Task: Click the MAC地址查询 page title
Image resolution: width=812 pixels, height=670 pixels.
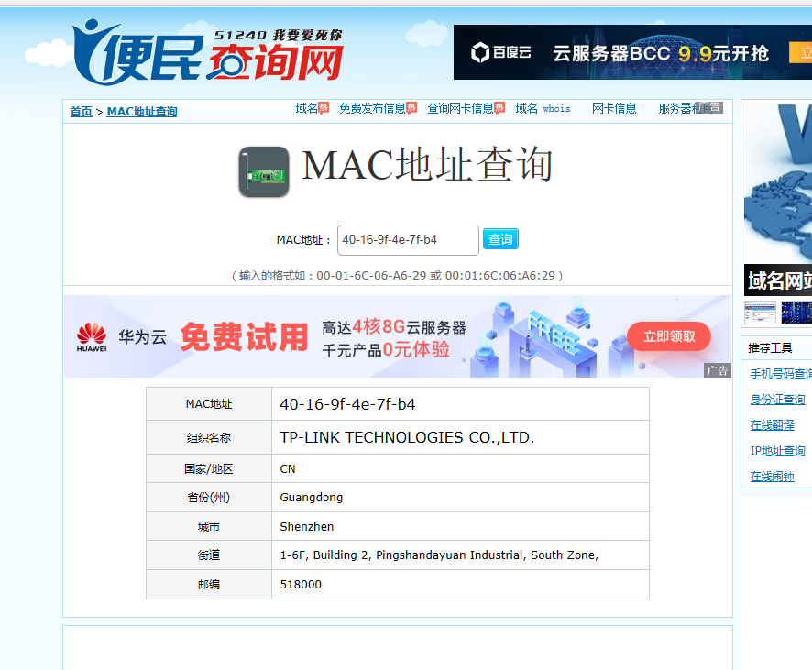Action: [427, 165]
